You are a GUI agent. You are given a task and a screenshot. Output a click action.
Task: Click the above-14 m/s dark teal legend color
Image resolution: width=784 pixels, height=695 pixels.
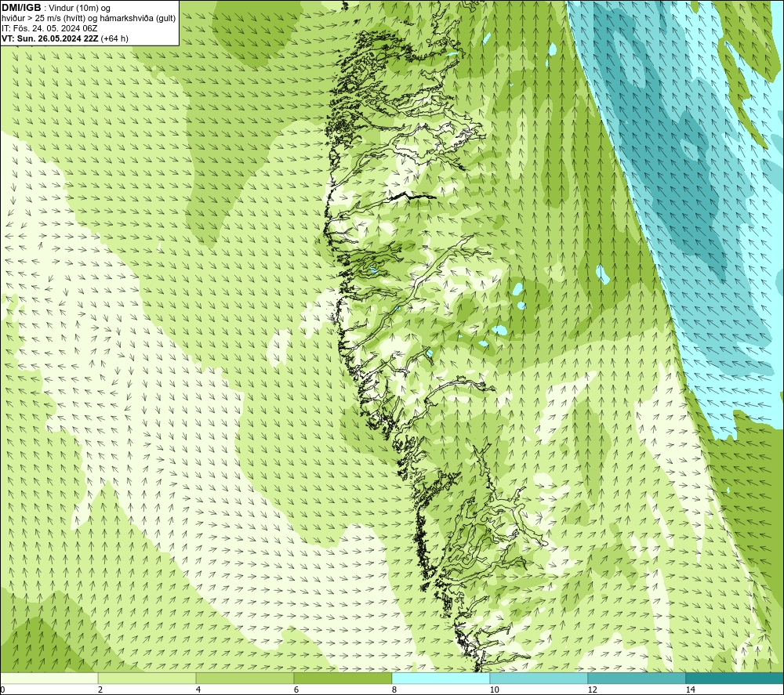[x=735, y=678]
